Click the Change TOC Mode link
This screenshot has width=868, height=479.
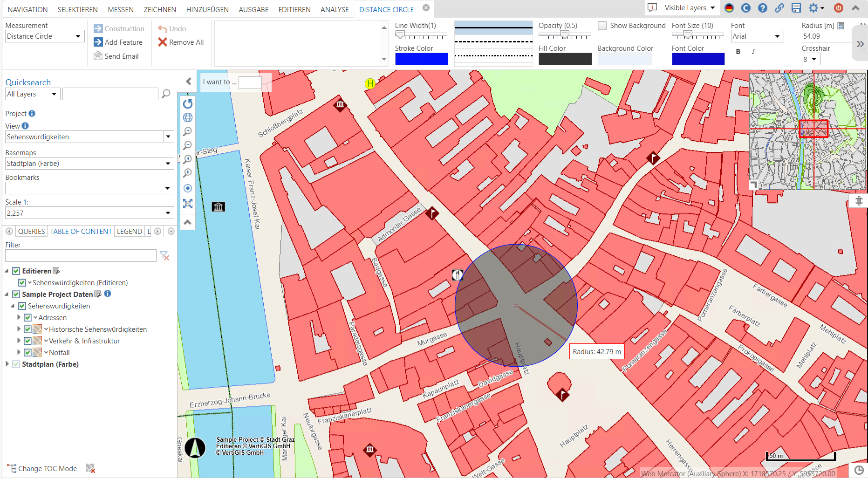48,468
